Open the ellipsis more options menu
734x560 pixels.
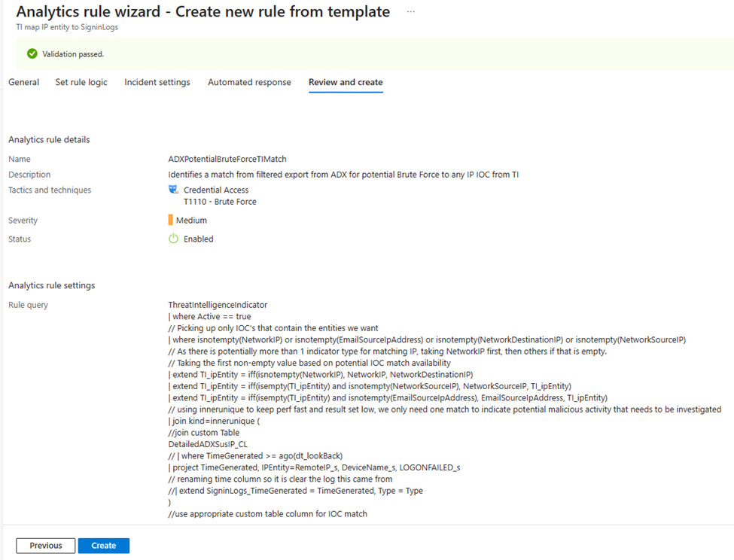click(410, 12)
